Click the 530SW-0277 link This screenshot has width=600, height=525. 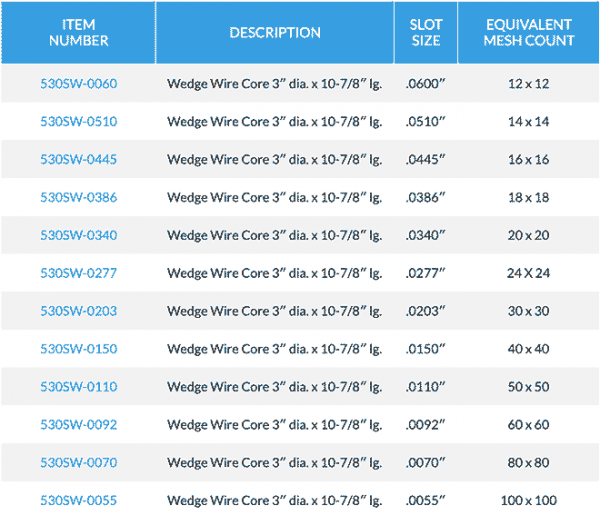(78, 273)
